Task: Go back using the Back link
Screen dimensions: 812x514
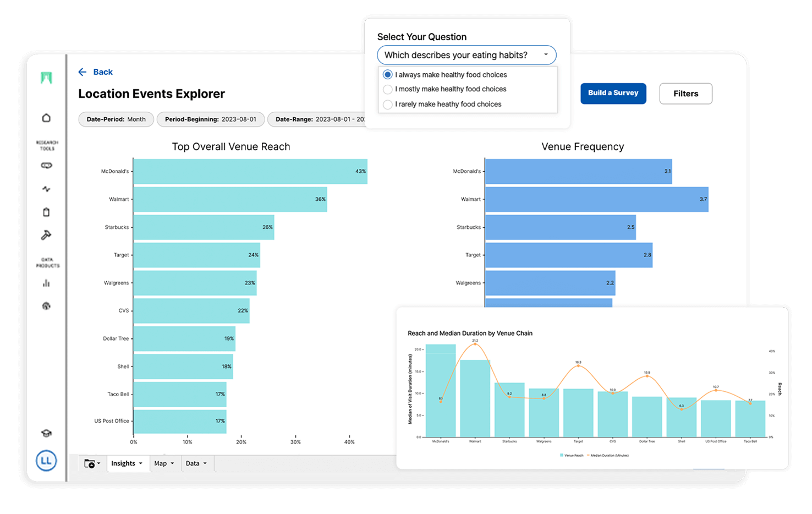Action: tap(103, 72)
